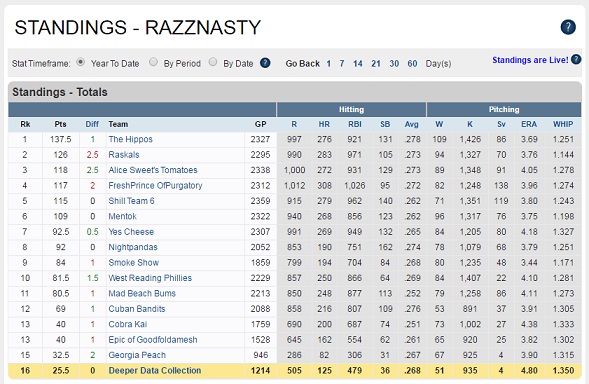Click Smoke Show ERA 3.44
589x384 pixels.
coord(529,263)
